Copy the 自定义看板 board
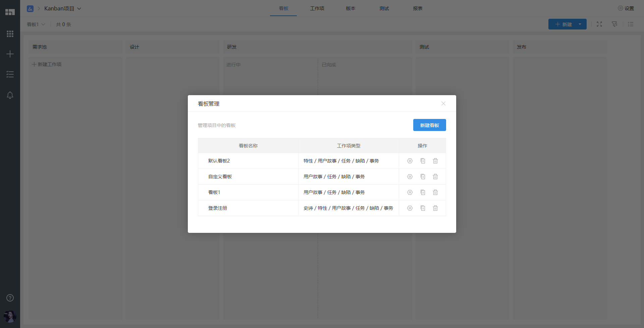This screenshot has height=328, width=644. tap(423, 177)
